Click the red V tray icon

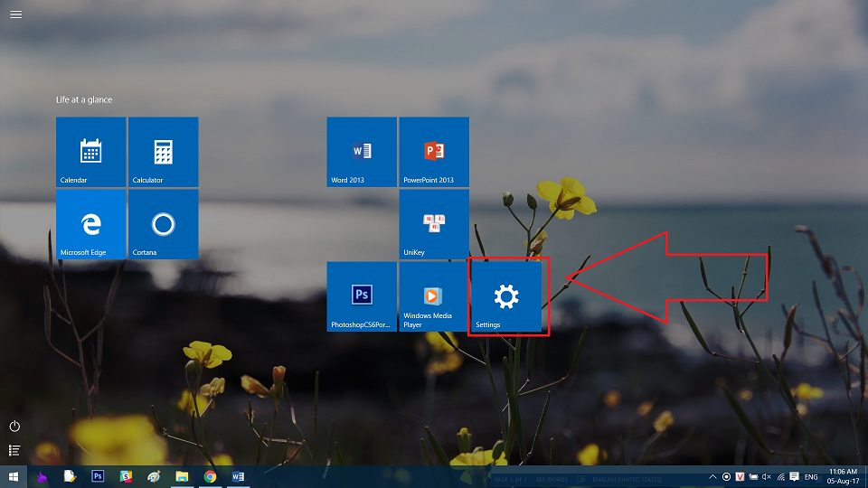(x=740, y=477)
